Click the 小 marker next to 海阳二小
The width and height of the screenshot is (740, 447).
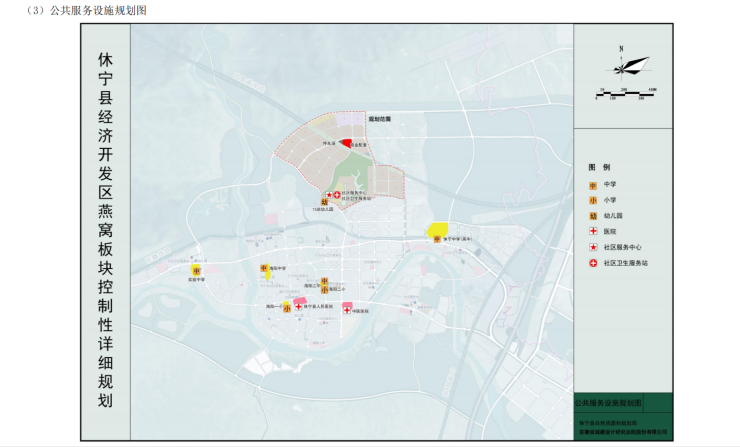(325, 290)
